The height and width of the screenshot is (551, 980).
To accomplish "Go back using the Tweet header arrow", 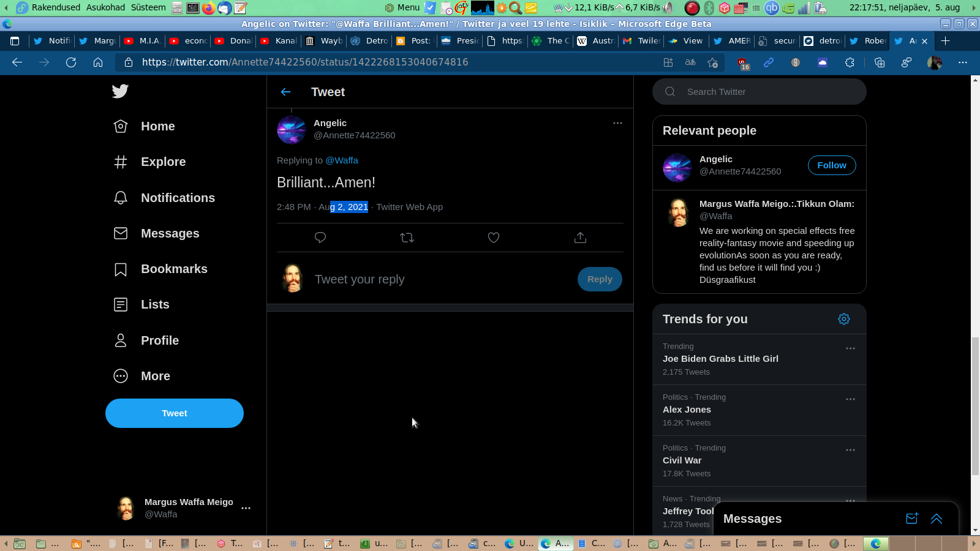I will click(x=285, y=92).
